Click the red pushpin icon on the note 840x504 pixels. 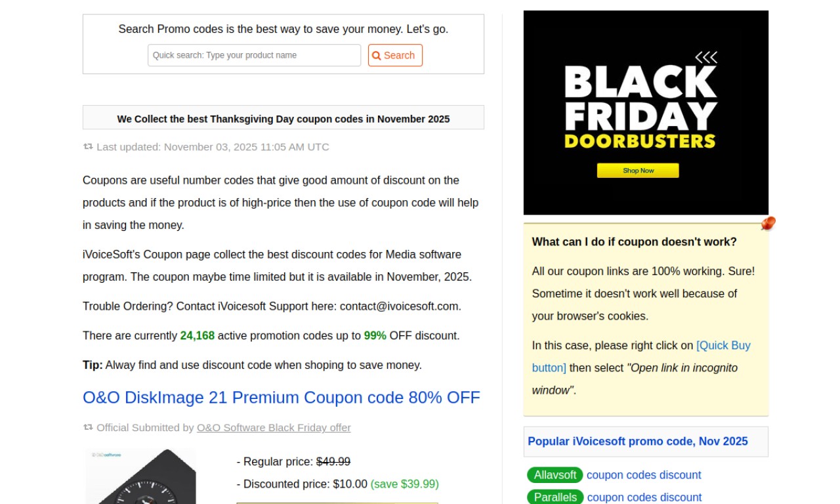tap(768, 223)
